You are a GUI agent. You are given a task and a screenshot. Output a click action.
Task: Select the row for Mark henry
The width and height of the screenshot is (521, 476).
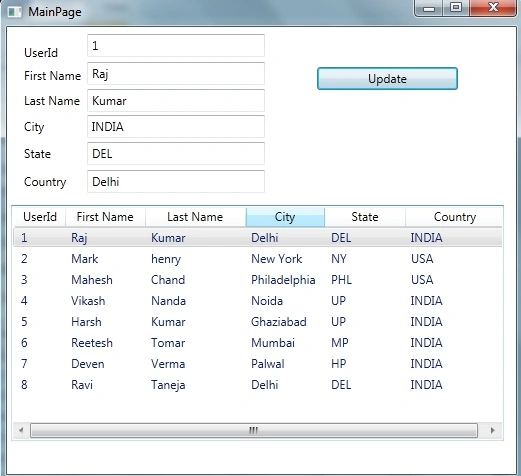(x=258, y=259)
